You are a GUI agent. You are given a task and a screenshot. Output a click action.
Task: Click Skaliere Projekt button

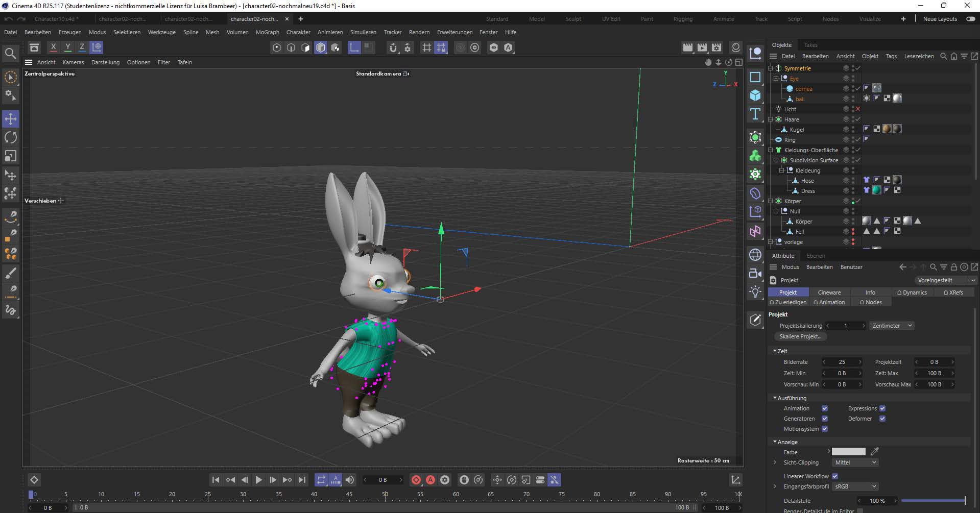pyautogui.click(x=800, y=337)
